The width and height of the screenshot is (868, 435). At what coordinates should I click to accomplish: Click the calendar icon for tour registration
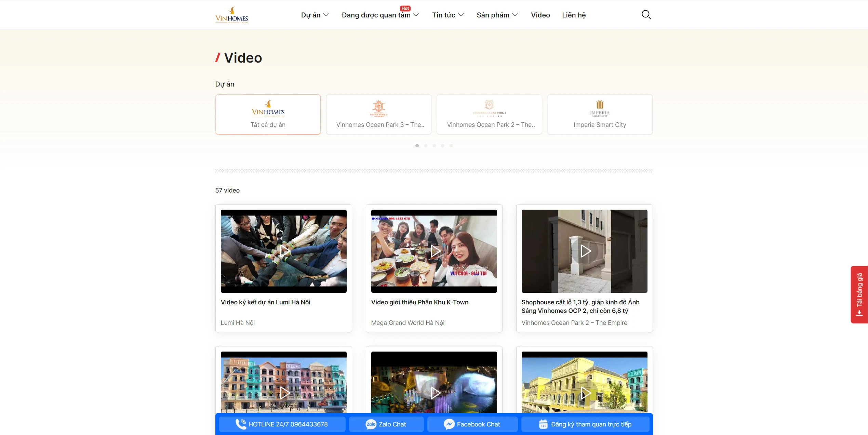(x=544, y=424)
